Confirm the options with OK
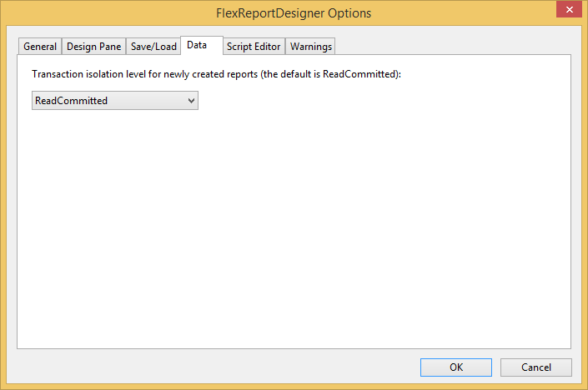The width and height of the screenshot is (588, 390). [x=456, y=367]
